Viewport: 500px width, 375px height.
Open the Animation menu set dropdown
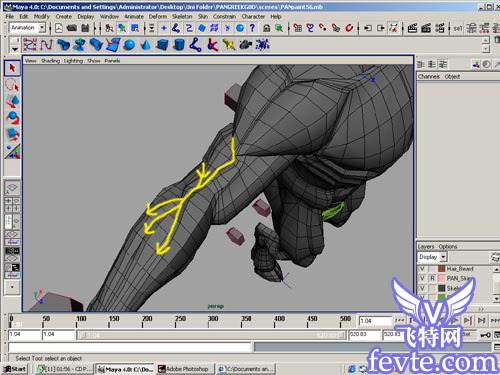click(42, 28)
